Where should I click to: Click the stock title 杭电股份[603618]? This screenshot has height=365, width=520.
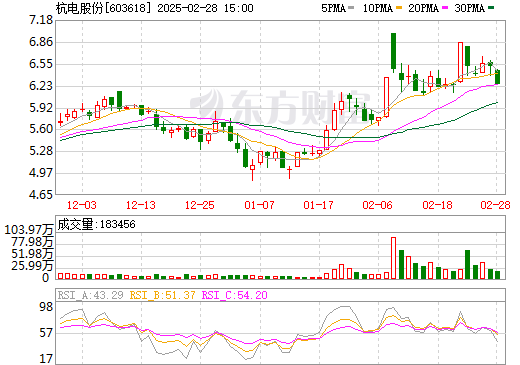coord(103,8)
